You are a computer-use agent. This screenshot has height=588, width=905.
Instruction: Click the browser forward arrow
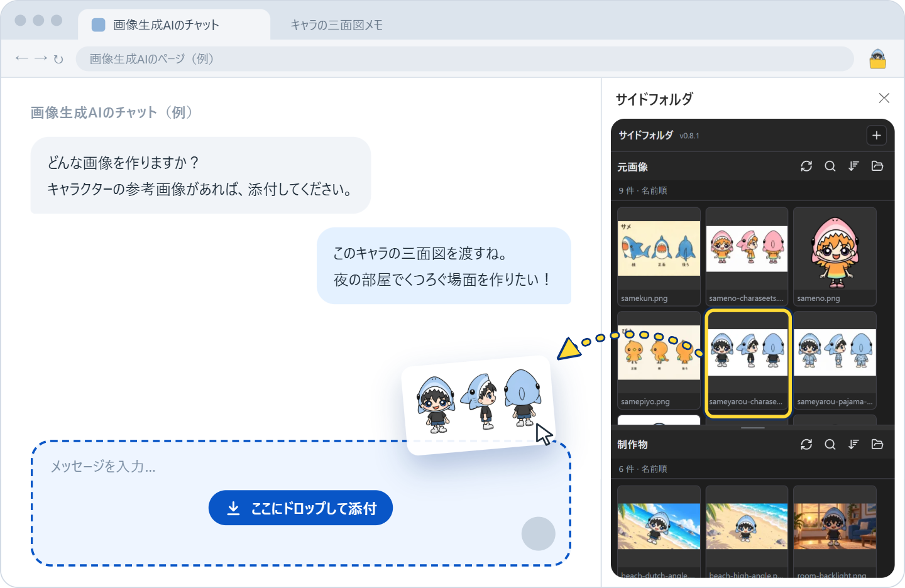point(41,58)
